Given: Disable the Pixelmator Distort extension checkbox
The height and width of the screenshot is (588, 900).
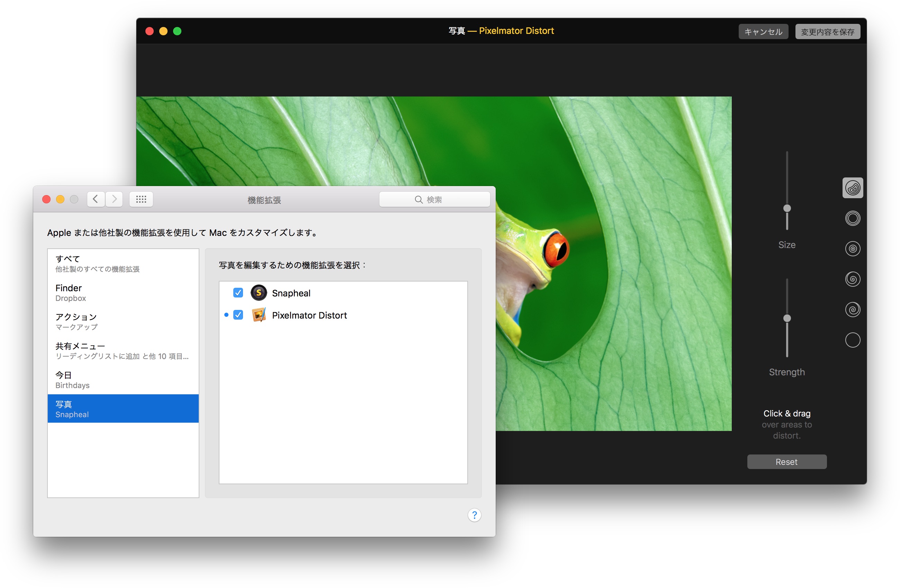Looking at the screenshot, I should (x=238, y=315).
